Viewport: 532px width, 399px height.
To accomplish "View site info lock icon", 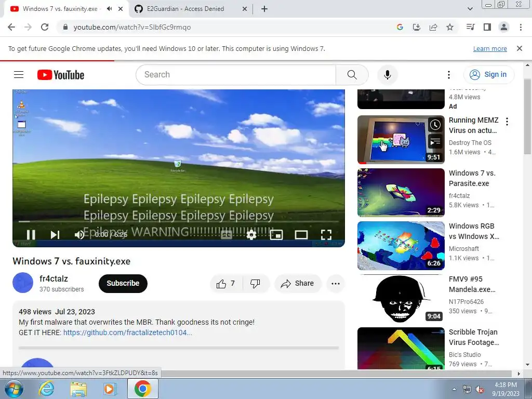I will click(65, 27).
